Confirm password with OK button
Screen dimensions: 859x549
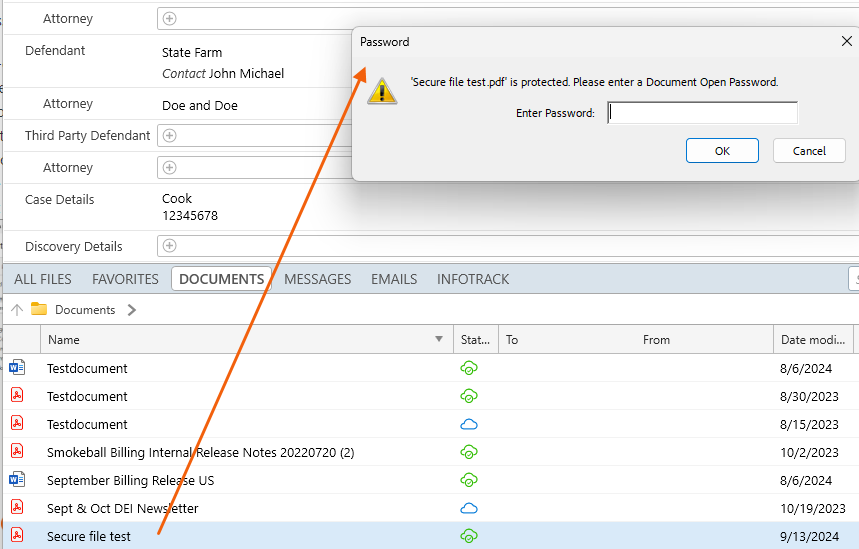coord(722,151)
